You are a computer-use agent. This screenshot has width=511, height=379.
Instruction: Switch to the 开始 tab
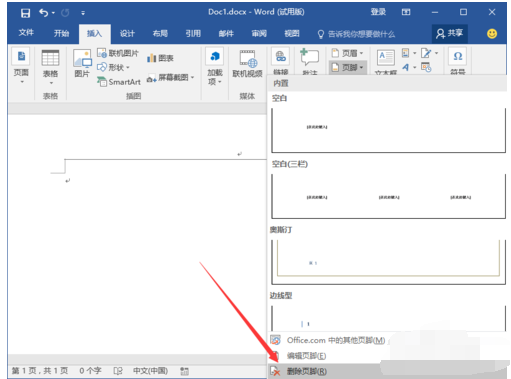tap(61, 33)
